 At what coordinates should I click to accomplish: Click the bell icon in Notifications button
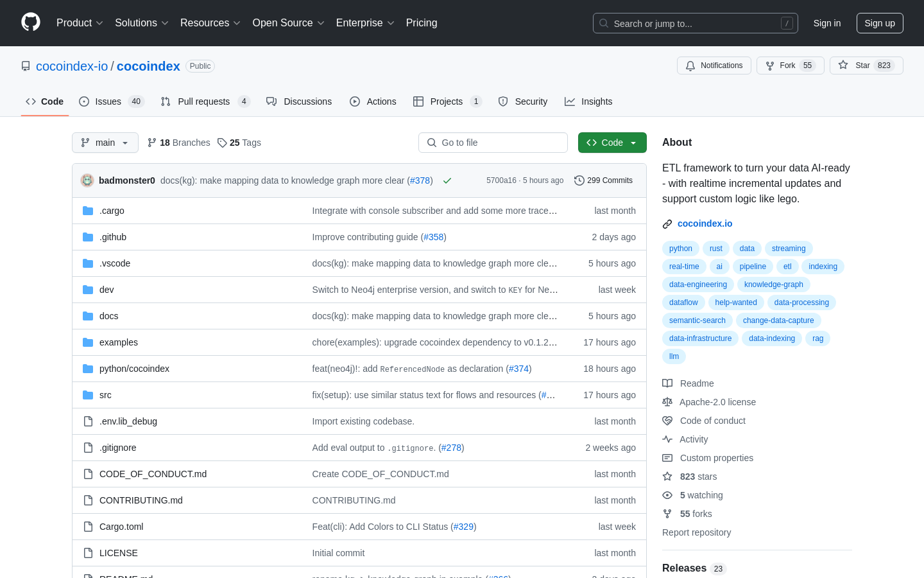point(690,66)
